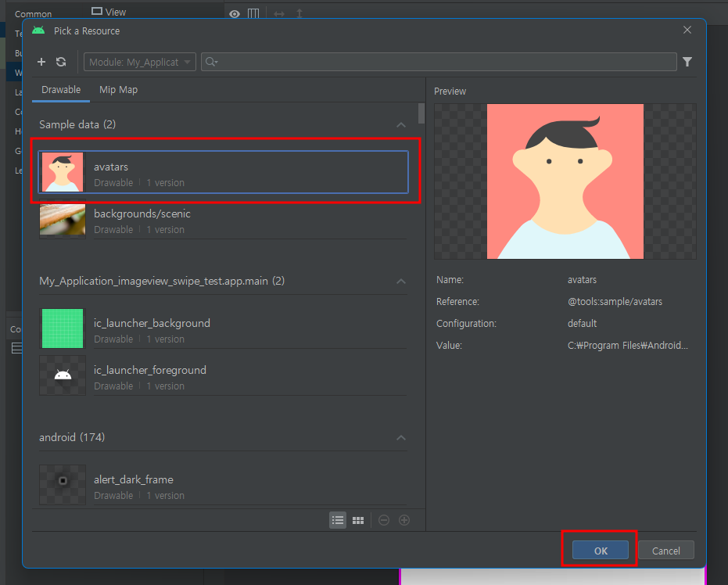Viewport: 728px width, 585px height.
Task: Collapse the android (174) section
Action: [x=401, y=438]
